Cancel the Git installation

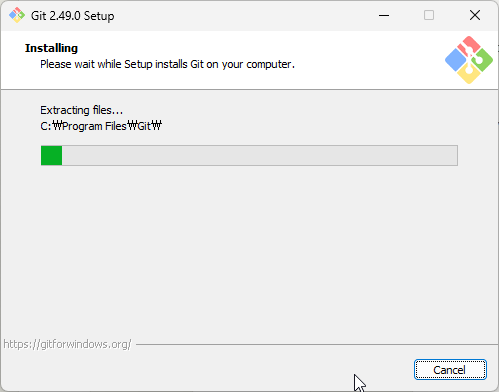450,370
